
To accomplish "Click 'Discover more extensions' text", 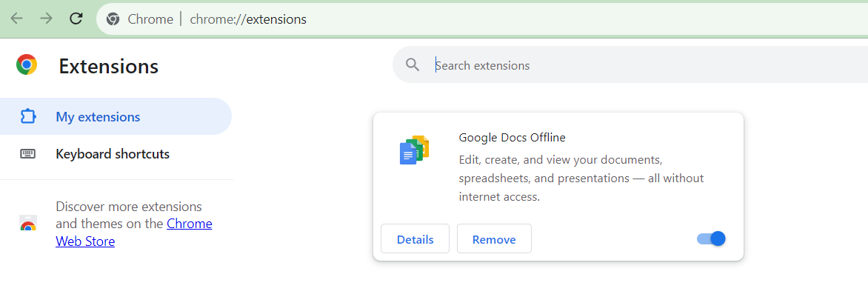I will (x=129, y=207).
